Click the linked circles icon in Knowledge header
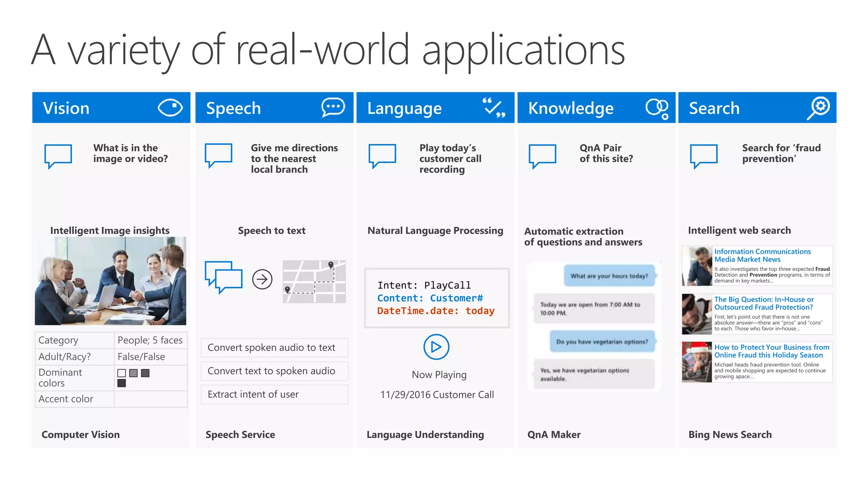868x488 pixels. pos(657,108)
